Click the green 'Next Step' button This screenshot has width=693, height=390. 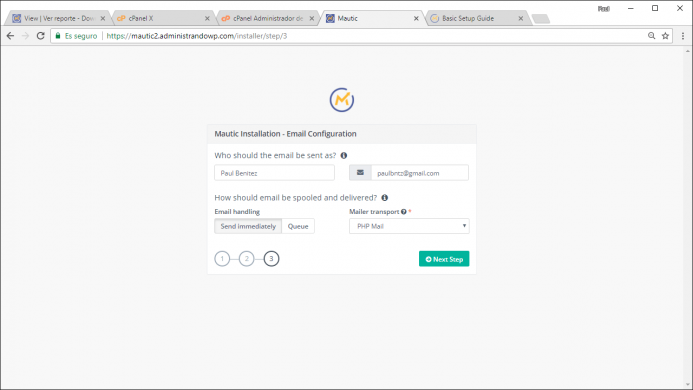click(444, 259)
